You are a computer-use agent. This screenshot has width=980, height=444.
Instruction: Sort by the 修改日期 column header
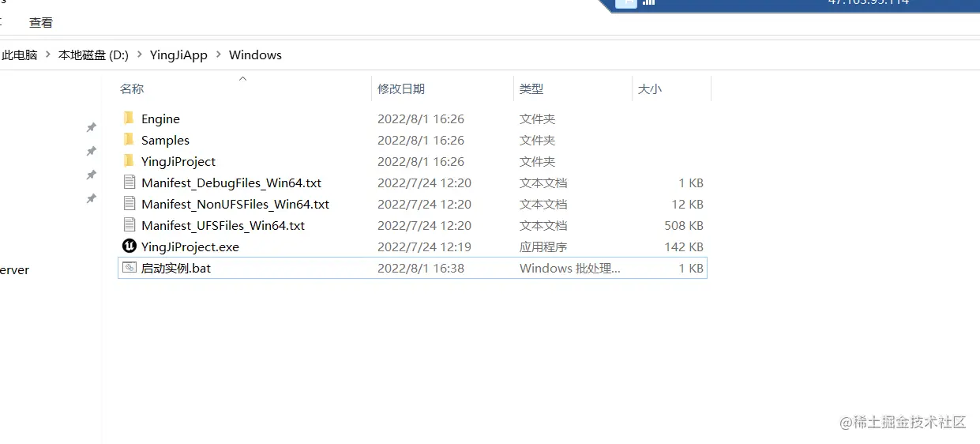401,89
